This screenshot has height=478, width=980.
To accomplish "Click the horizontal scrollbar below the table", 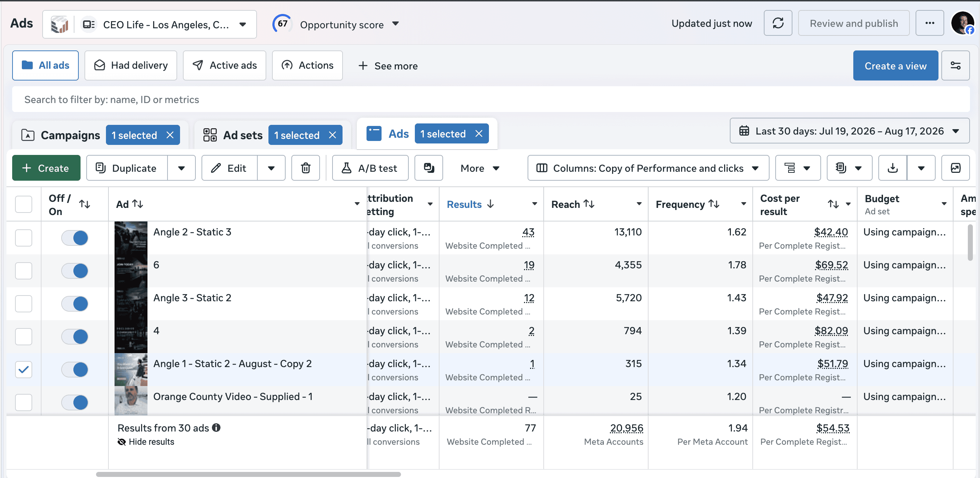I will coord(248,474).
